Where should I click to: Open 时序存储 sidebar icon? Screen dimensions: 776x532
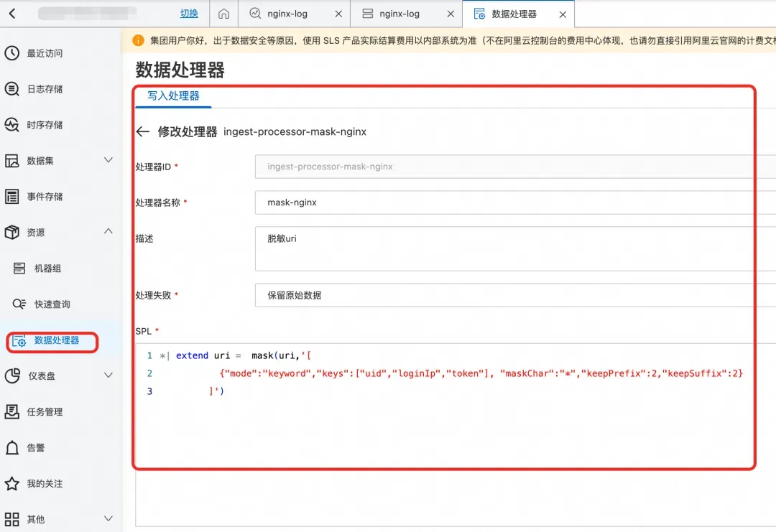click(x=12, y=125)
